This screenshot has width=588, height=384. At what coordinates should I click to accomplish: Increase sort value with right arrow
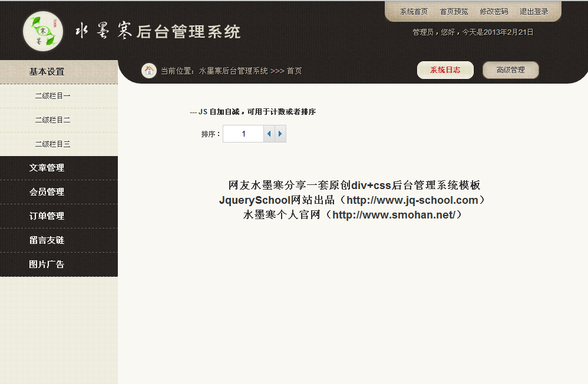tap(280, 134)
